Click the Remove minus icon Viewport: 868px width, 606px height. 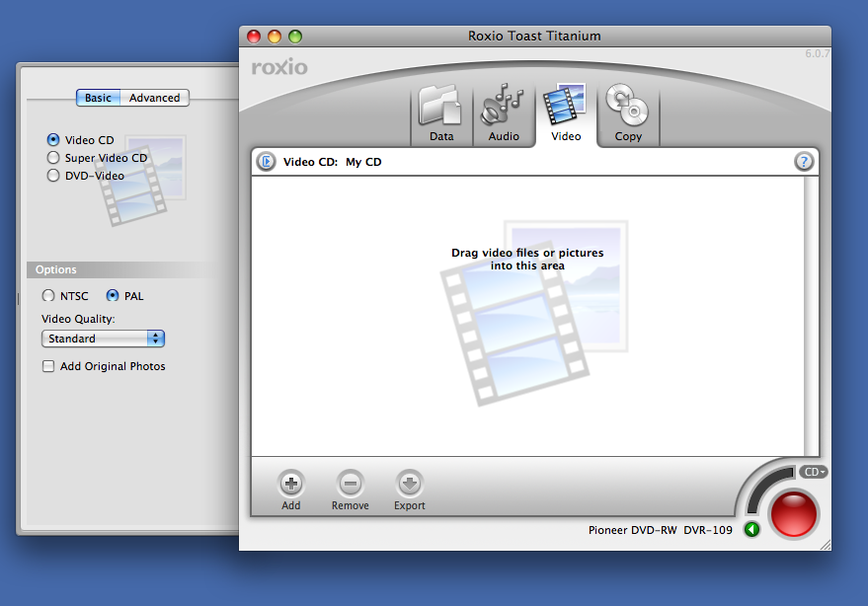coord(350,484)
